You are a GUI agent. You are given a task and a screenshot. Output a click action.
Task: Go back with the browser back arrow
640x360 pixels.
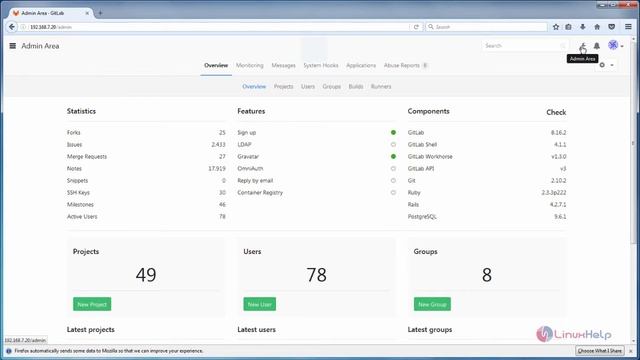coord(12,27)
